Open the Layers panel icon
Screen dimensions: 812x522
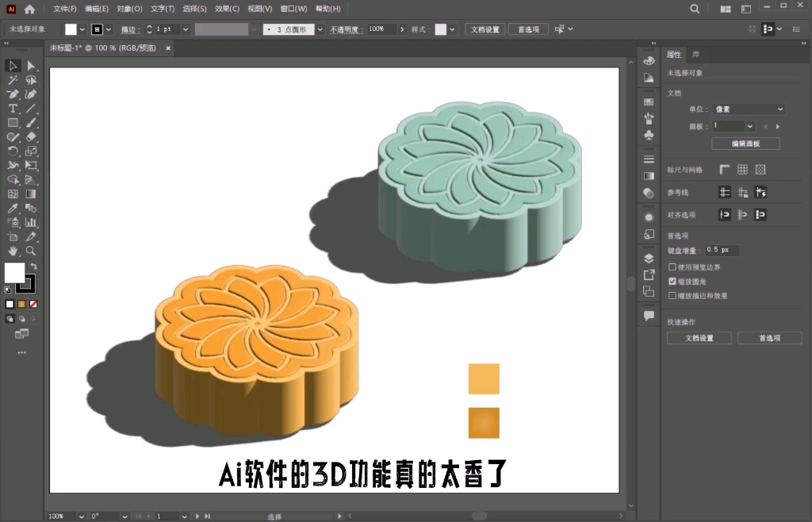tap(649, 259)
